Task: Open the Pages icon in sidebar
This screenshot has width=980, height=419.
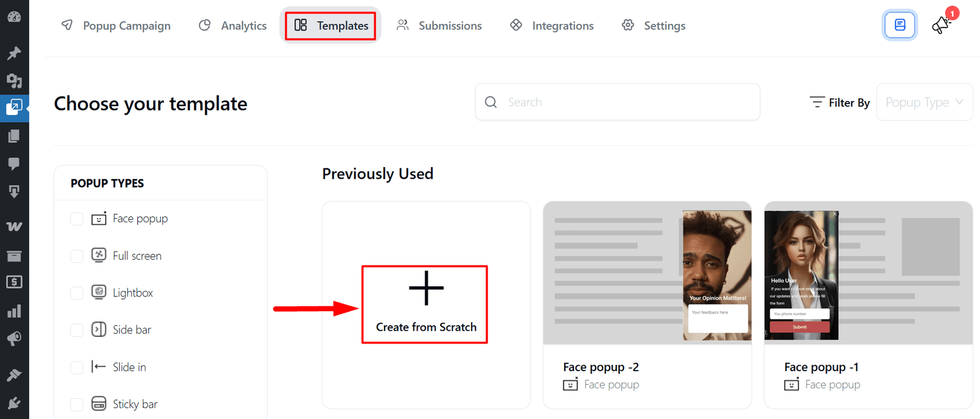Action: coord(14,136)
